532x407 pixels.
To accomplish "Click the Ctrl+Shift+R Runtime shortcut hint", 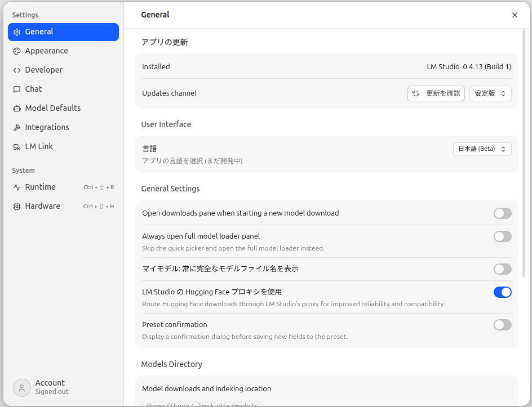I will tap(99, 187).
